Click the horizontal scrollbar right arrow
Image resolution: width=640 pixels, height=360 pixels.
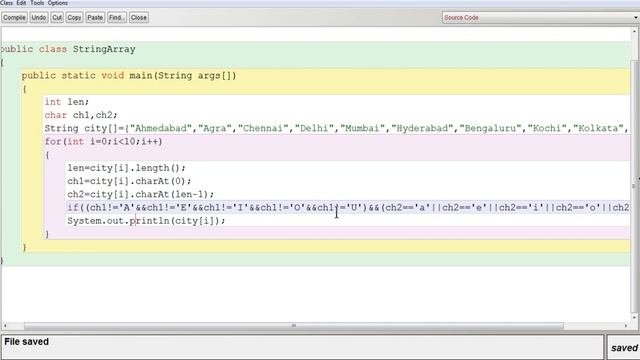pos(626,326)
